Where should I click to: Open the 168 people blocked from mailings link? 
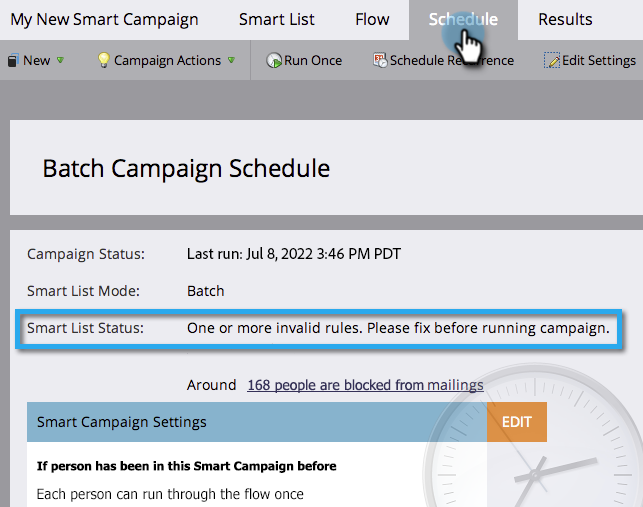(365, 385)
